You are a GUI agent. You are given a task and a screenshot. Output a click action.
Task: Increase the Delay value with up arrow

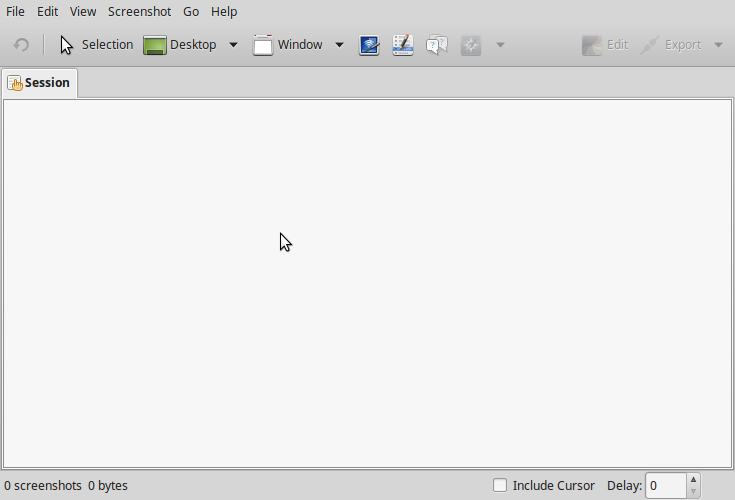pos(694,480)
